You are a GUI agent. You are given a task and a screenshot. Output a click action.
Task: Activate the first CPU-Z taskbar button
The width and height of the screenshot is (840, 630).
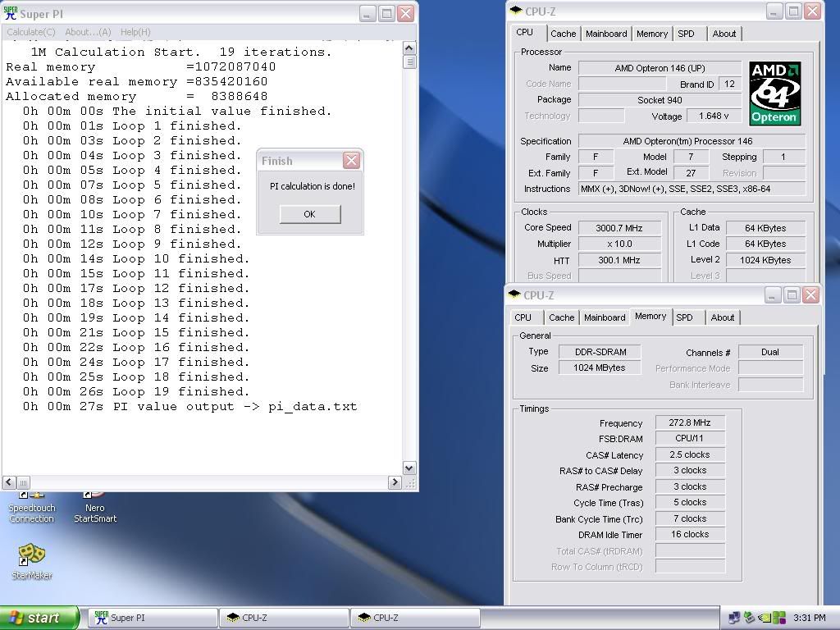pos(284,618)
